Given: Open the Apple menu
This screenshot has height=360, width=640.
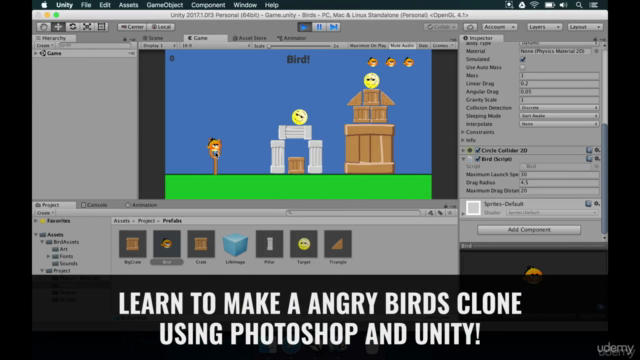Looking at the screenshot, I should point(44,5).
